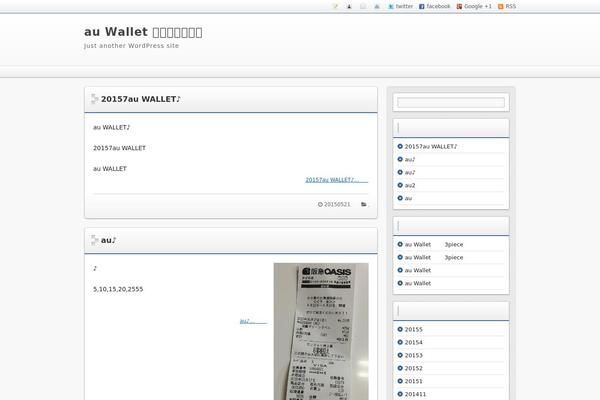This screenshot has height=400, width=600.
Task: Follow the '20157au WALLET♪...' read-more link
Action: [337, 180]
